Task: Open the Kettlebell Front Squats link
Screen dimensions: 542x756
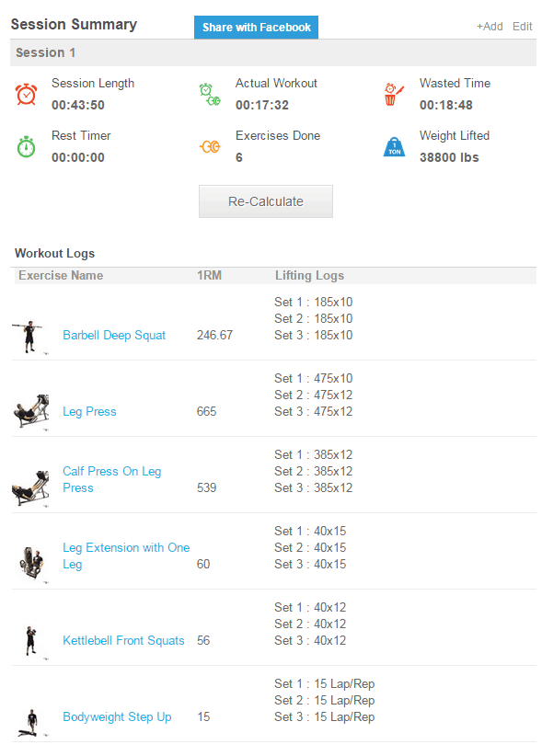Action: 123,640
